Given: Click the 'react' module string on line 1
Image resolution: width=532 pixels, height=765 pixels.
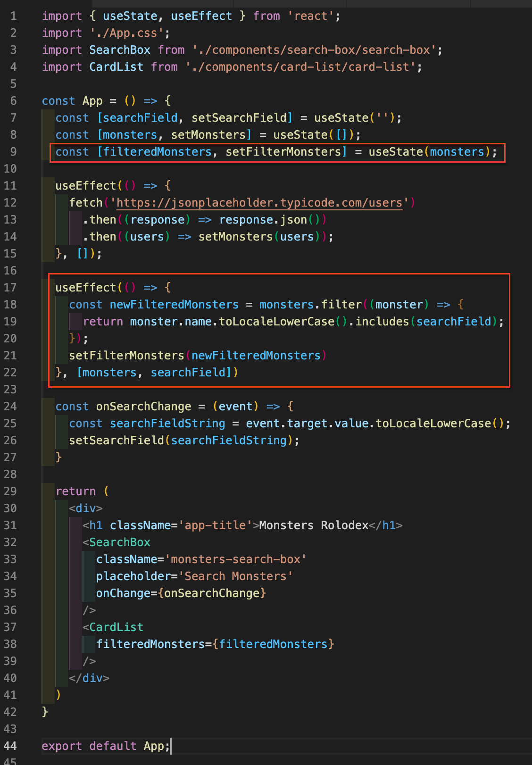Looking at the screenshot, I should pos(311,16).
